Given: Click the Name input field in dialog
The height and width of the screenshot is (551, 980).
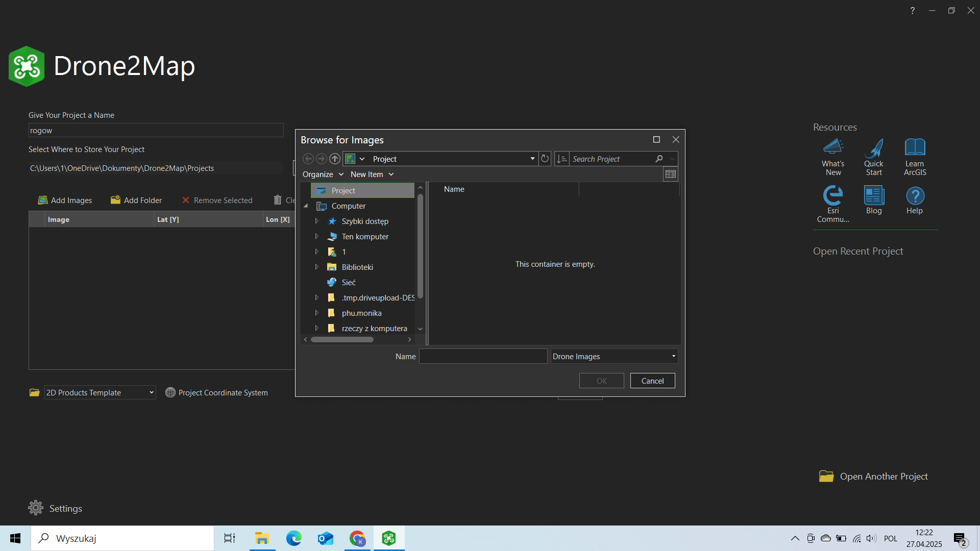Looking at the screenshot, I should [483, 356].
